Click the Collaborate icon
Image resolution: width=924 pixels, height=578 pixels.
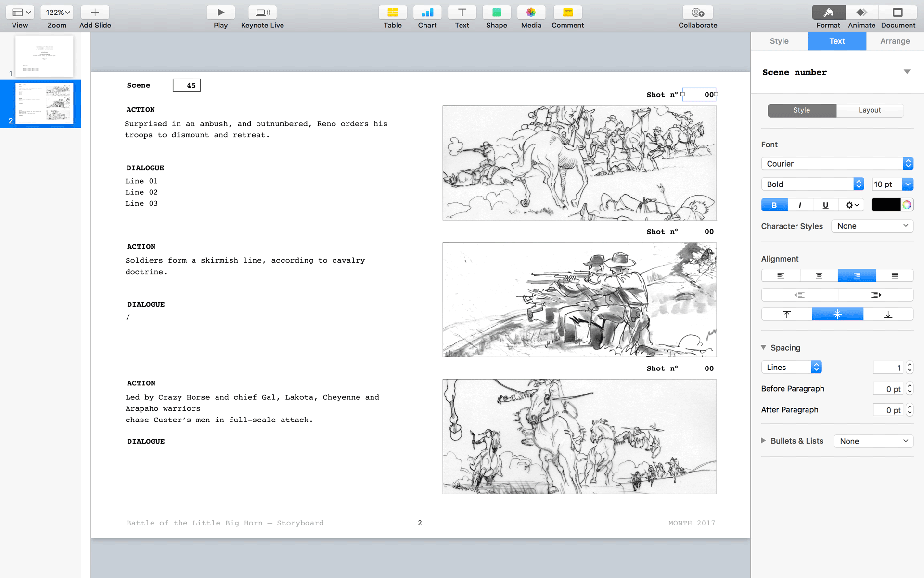click(697, 13)
